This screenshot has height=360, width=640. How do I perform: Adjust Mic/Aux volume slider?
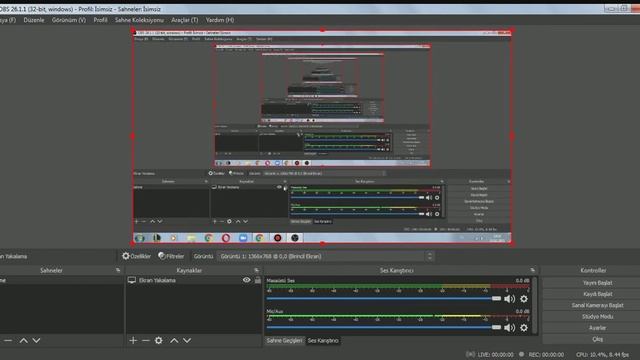(x=384, y=327)
